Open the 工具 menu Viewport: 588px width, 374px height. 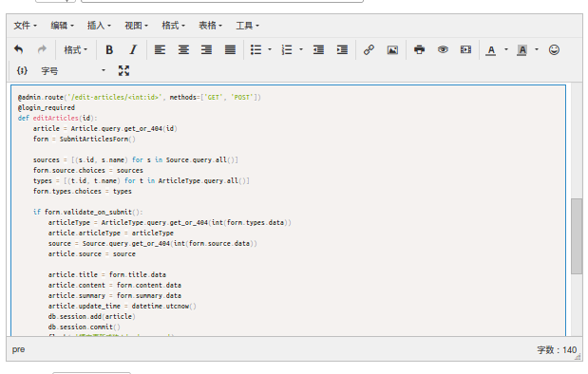(248, 26)
